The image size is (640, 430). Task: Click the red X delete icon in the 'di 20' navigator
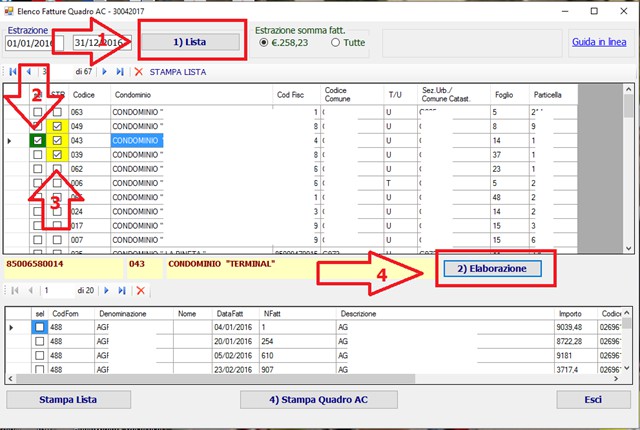pyautogui.click(x=141, y=290)
